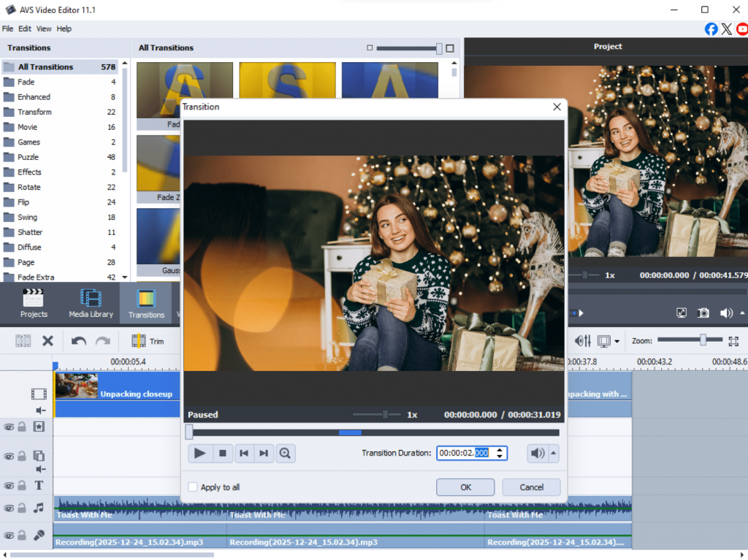This screenshot has height=560, width=748.
Task: Click the Undo arrow in timeline toolbar
Action: [79, 341]
